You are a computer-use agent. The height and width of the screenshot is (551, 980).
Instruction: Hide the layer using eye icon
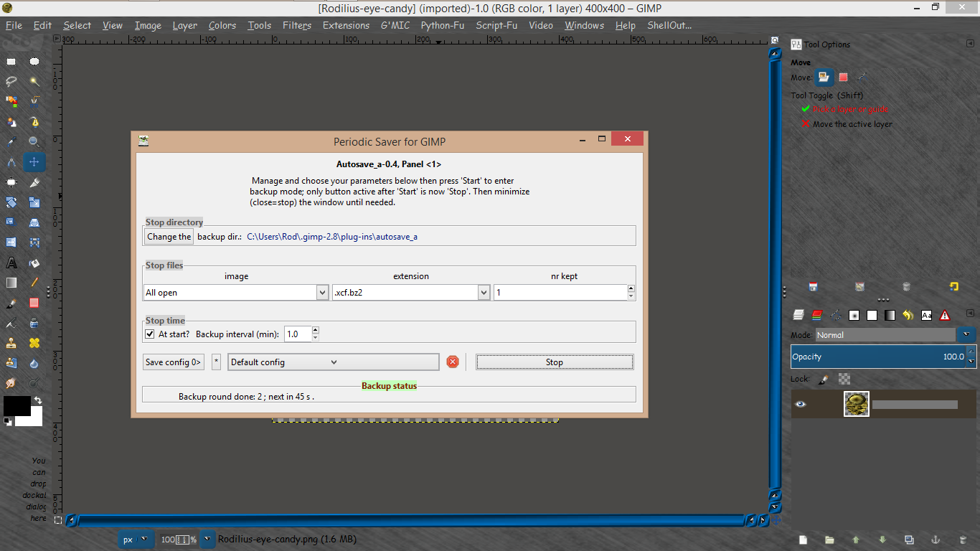801,405
